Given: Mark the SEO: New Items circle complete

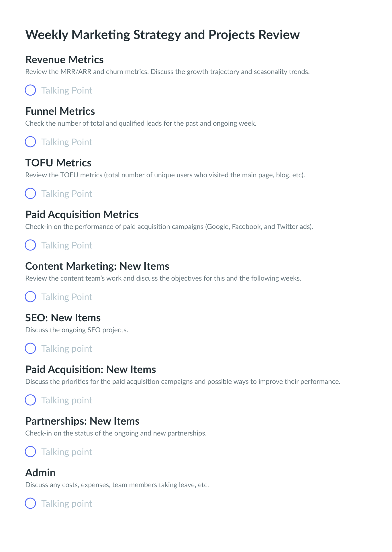Looking at the screenshot, I should click(x=30, y=348).
